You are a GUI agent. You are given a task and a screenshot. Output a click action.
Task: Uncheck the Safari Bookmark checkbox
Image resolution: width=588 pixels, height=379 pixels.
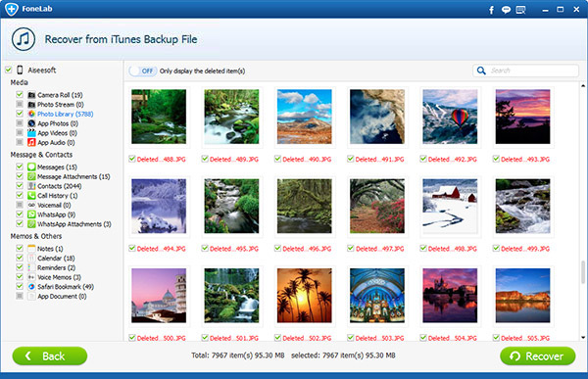[x=20, y=286]
